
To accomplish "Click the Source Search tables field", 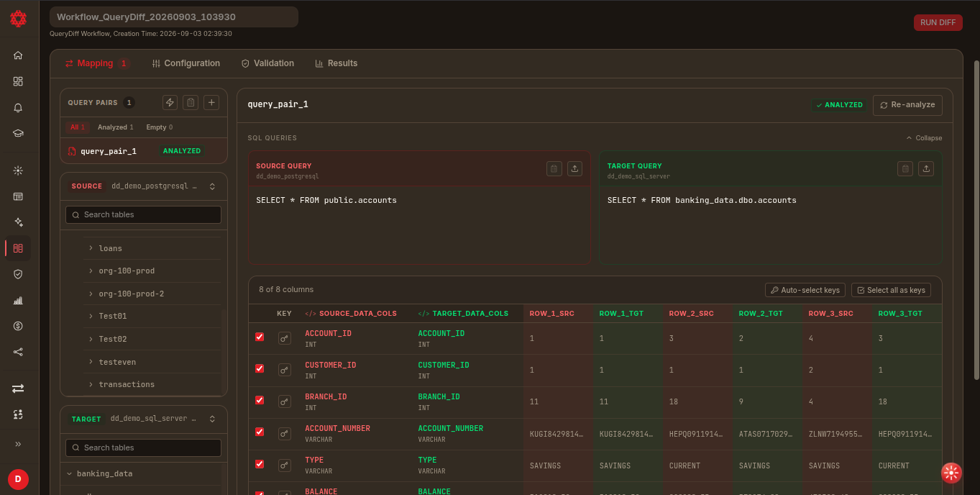I will pyautogui.click(x=144, y=214).
